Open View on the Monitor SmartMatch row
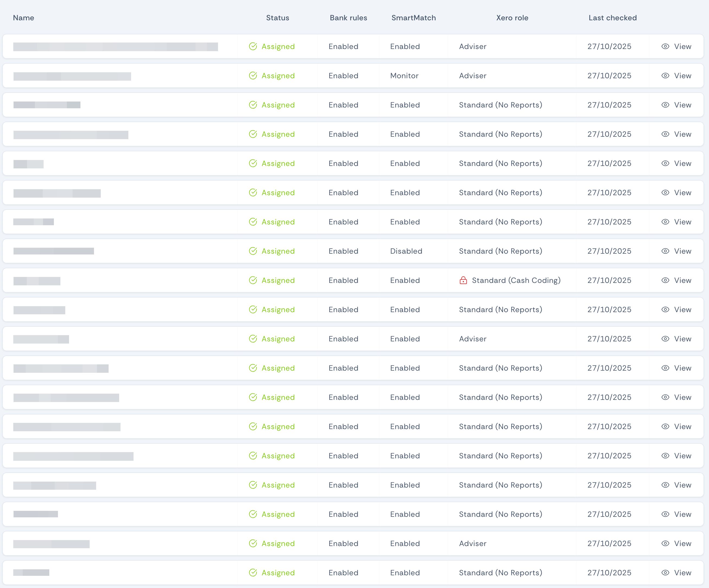 coord(683,76)
